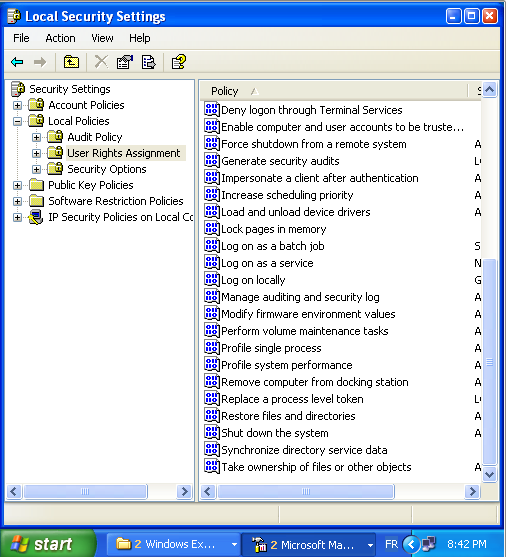Click the Public Key Policies folder icon
Screen dimensions: 506x557
pos(36,185)
